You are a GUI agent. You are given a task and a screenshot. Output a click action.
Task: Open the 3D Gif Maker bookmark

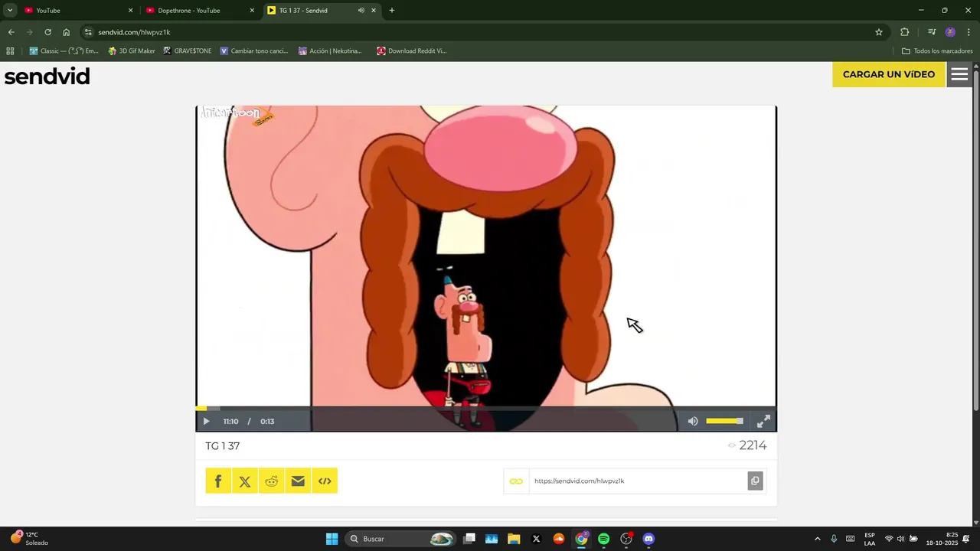tap(132, 51)
